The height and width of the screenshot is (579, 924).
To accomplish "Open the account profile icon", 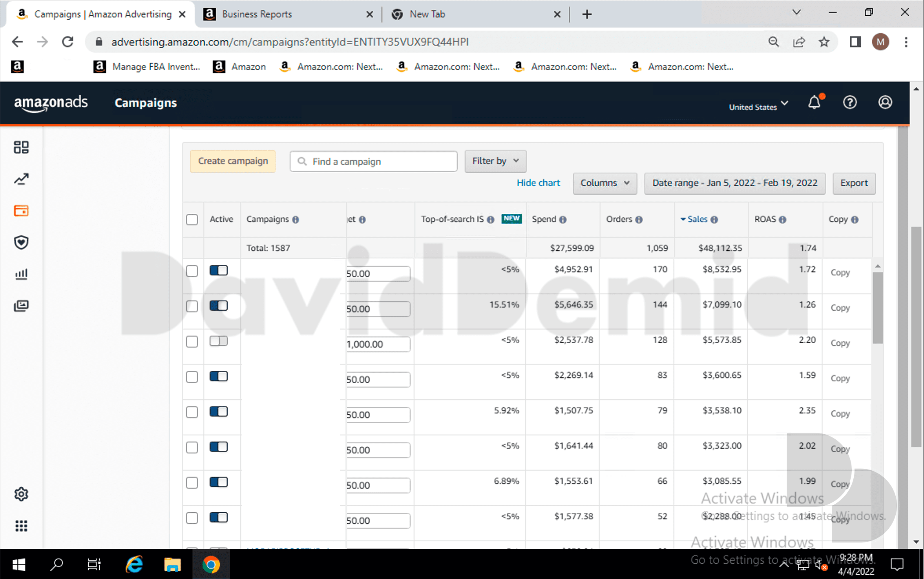I will coord(885,102).
